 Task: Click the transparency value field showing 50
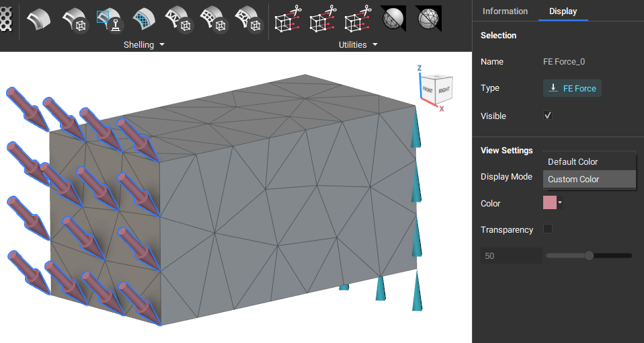(x=512, y=256)
